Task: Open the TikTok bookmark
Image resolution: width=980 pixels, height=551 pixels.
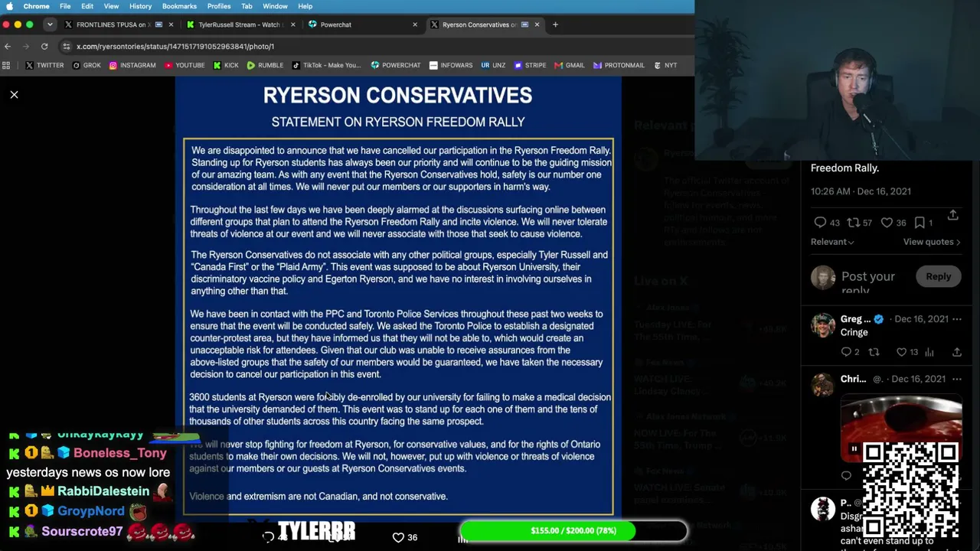Action: (x=326, y=65)
